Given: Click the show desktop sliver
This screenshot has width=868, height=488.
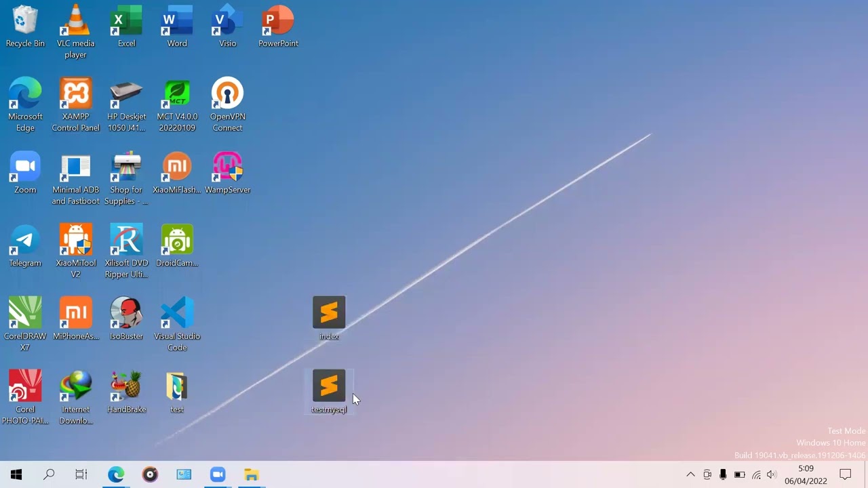Looking at the screenshot, I should [x=866, y=474].
